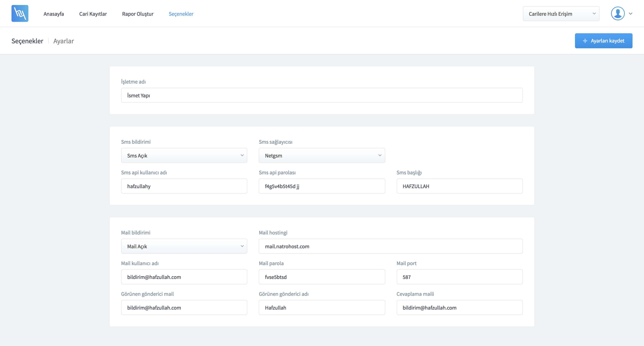
Task: Click the user profile avatar icon
Action: click(618, 13)
